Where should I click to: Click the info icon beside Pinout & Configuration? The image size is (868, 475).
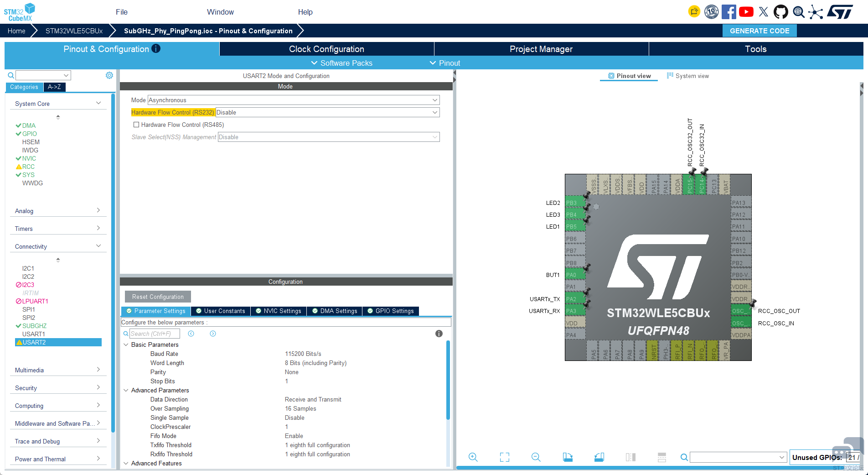coord(156,48)
